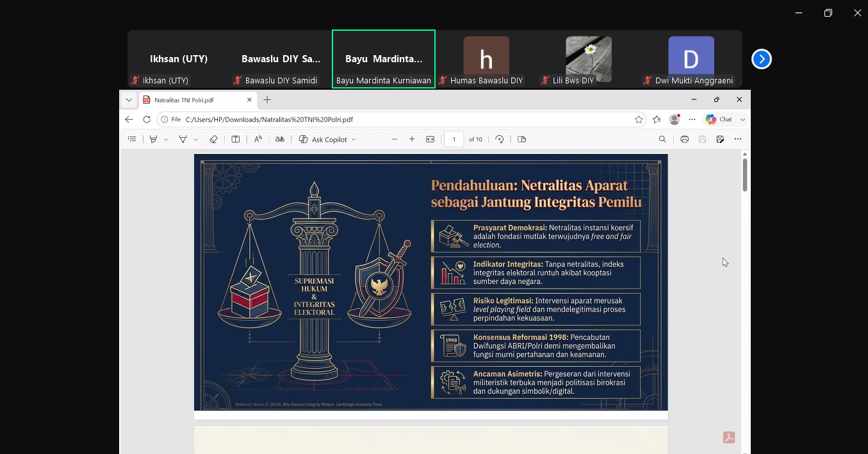Screen dimensions: 868x454
Task: Click the PDF vertical scrollbar thumb
Action: point(744,174)
